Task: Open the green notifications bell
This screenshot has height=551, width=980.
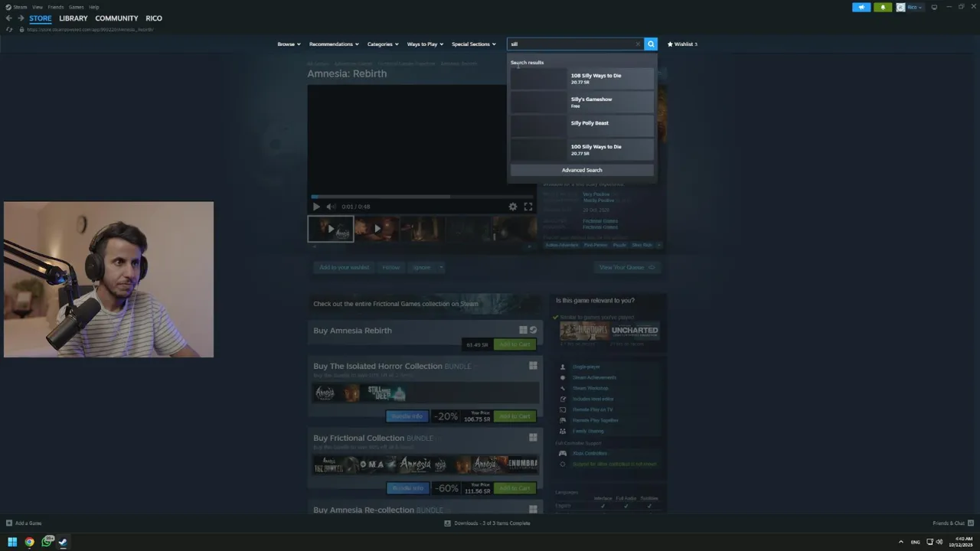Action: 883,7
